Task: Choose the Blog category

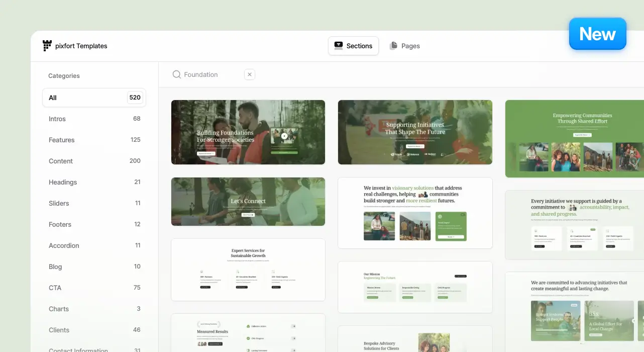Action: coord(94,267)
